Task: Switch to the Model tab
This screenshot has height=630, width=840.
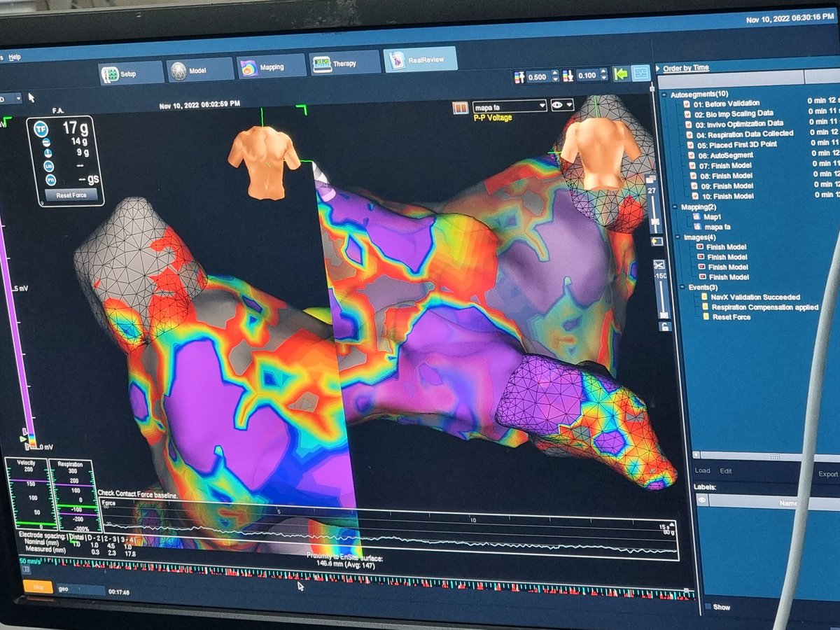Action: click(x=199, y=69)
